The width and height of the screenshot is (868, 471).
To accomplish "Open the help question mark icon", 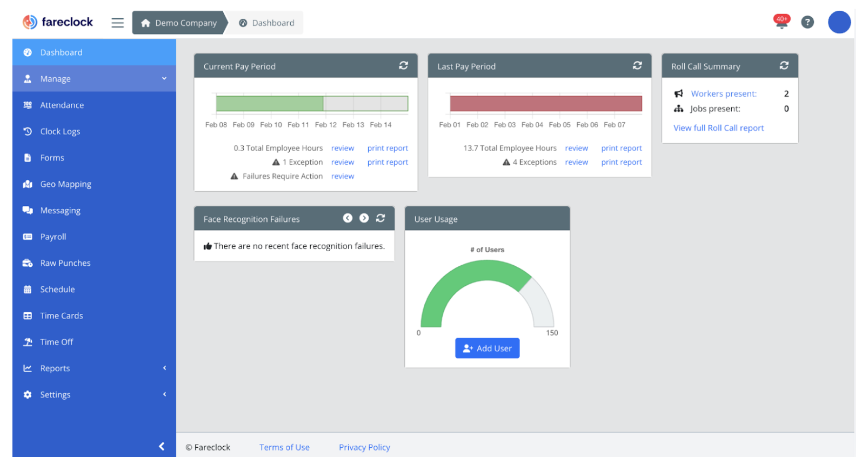I will pyautogui.click(x=807, y=22).
